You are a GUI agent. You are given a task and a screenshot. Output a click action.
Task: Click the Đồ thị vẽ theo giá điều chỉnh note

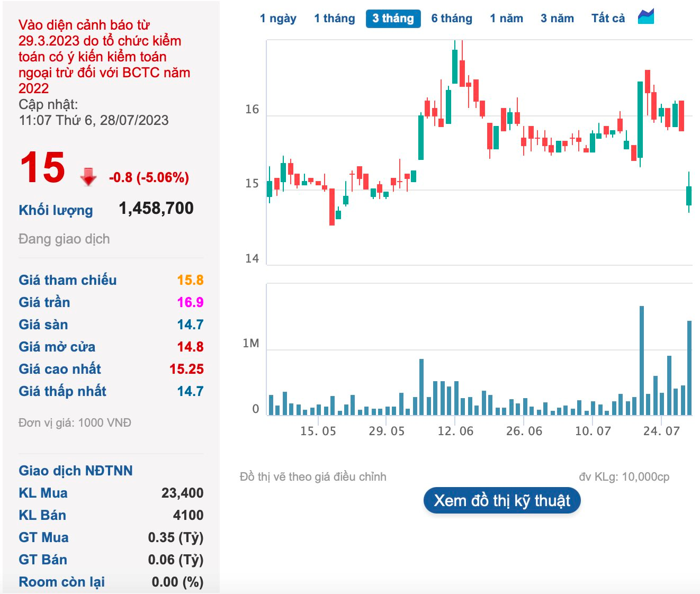[313, 476]
